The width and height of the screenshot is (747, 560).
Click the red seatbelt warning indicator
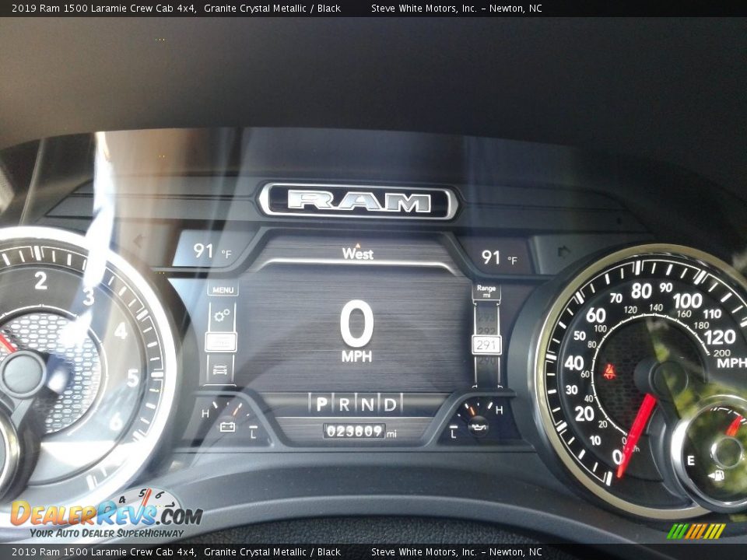tap(608, 372)
